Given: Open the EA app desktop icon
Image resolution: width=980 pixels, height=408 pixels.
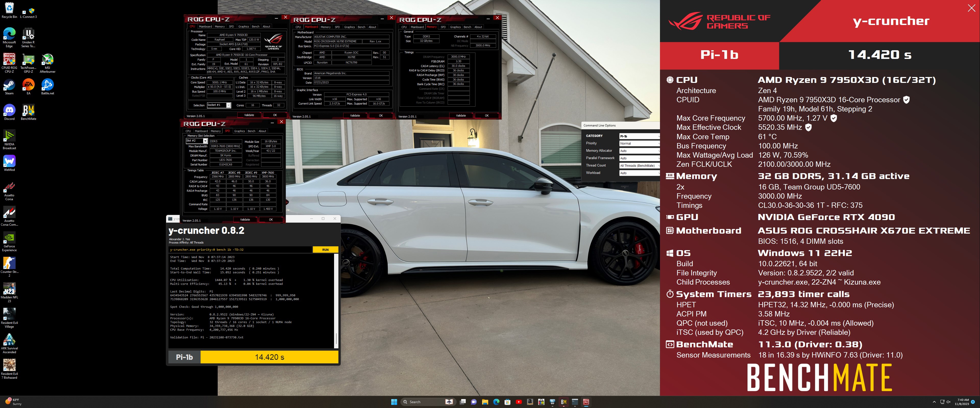Looking at the screenshot, I should click(x=28, y=87).
